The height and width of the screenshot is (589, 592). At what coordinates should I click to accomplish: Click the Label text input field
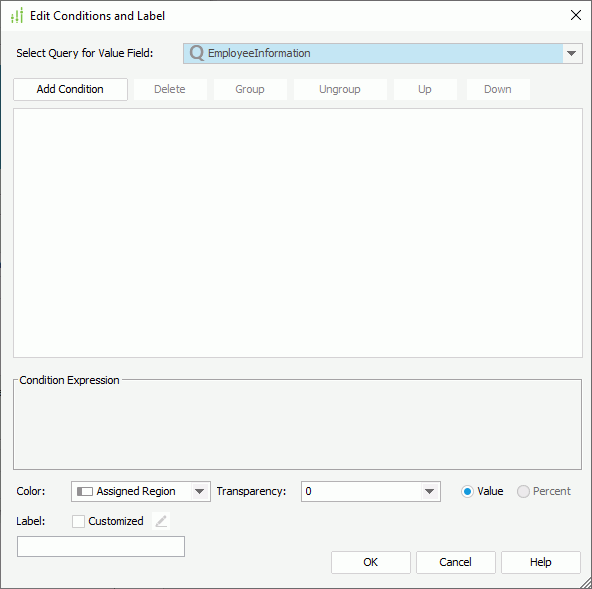tap(101, 546)
